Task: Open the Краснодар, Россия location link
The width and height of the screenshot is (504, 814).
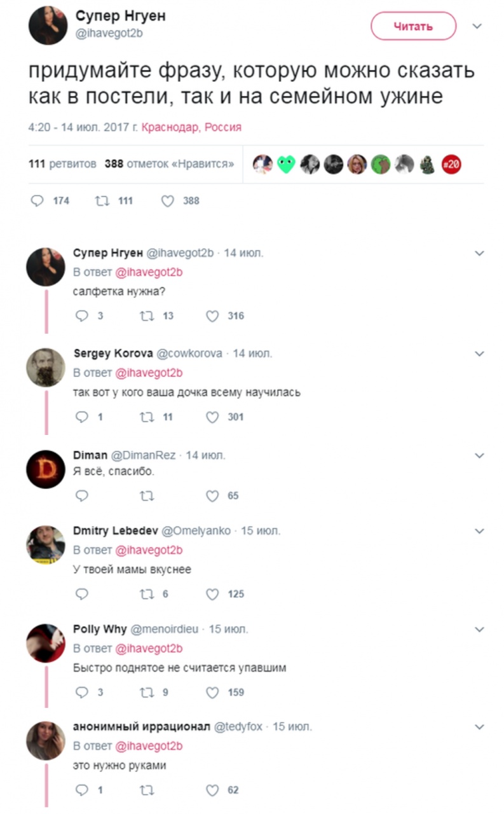Action: (x=191, y=127)
